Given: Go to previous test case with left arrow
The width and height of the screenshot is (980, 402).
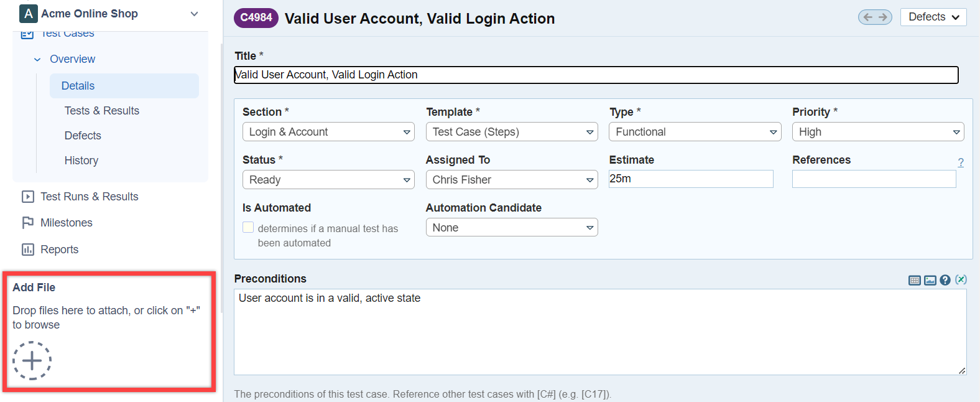Looking at the screenshot, I should (x=868, y=17).
